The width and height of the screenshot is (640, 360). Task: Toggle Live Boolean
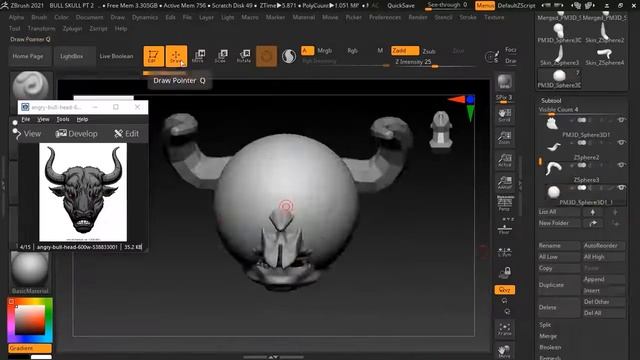pyautogui.click(x=116, y=56)
